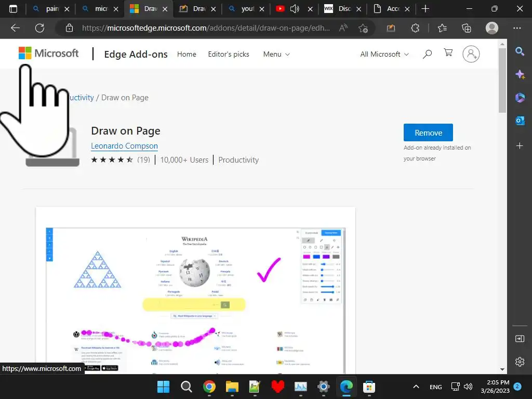Open the extension screenshot preview
532x399 pixels.
pos(195,300)
